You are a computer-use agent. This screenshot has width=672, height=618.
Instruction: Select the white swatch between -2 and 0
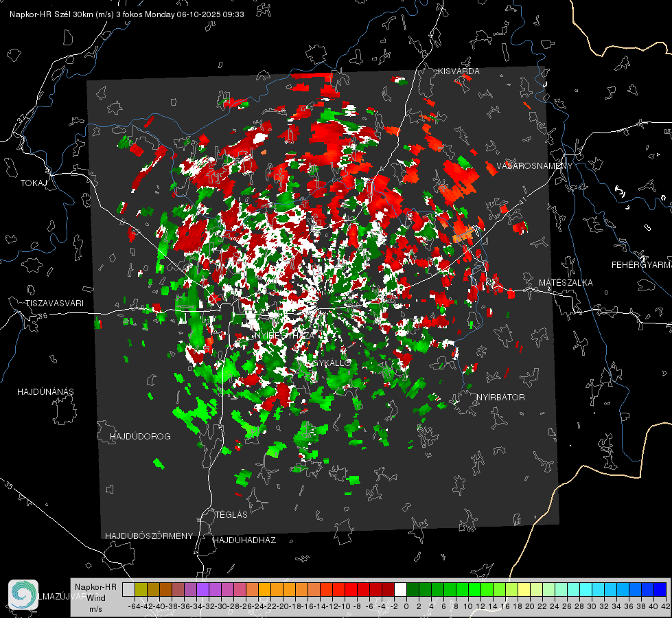tap(401, 590)
